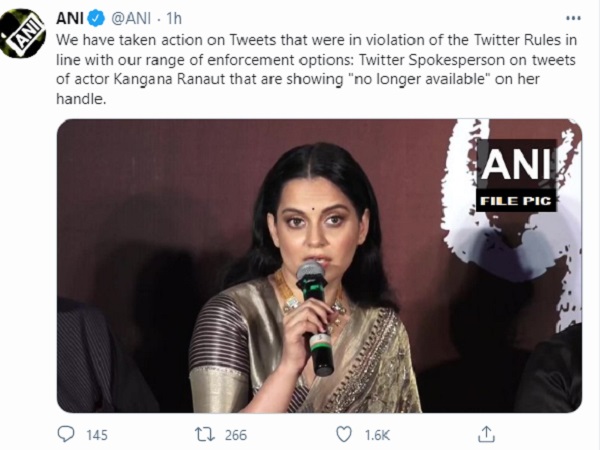
Task: Click the microphone held in the photo
Action: tap(312, 285)
